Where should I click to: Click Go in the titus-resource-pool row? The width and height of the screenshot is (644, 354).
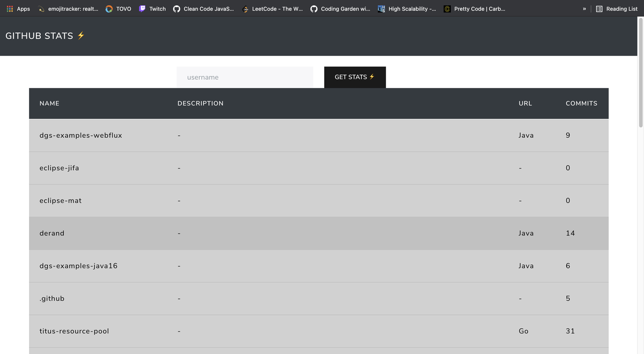point(523,331)
